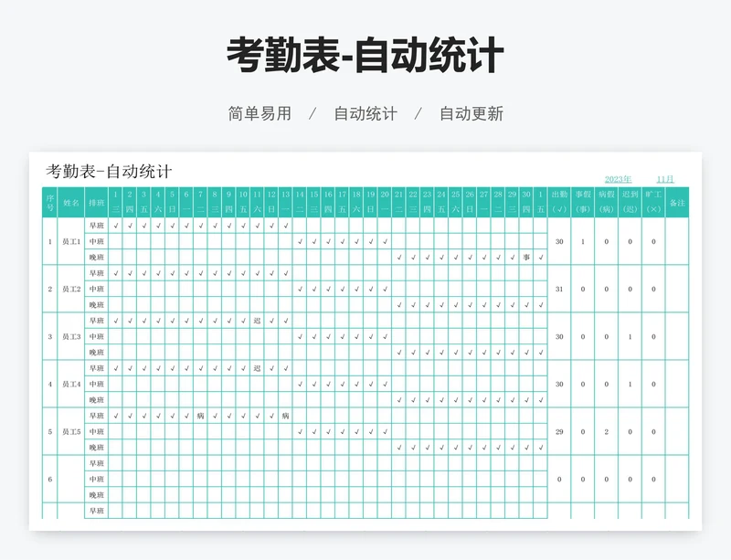This screenshot has width=731, height=560.
Task: Click the subtitle text 简单易用
Action: [260, 114]
